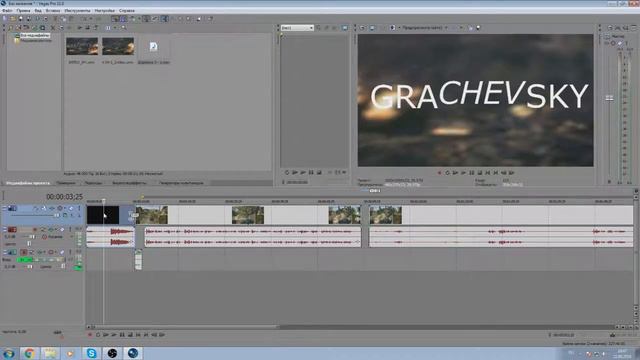The width and height of the screenshot is (640, 360).
Task: Save the project with the Save icon
Action: coord(21,19)
